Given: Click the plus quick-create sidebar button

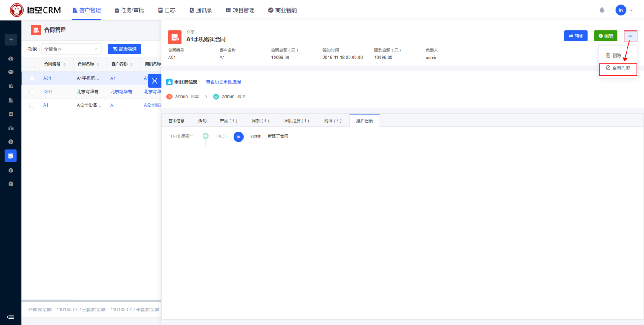Looking at the screenshot, I should pos(10,40).
